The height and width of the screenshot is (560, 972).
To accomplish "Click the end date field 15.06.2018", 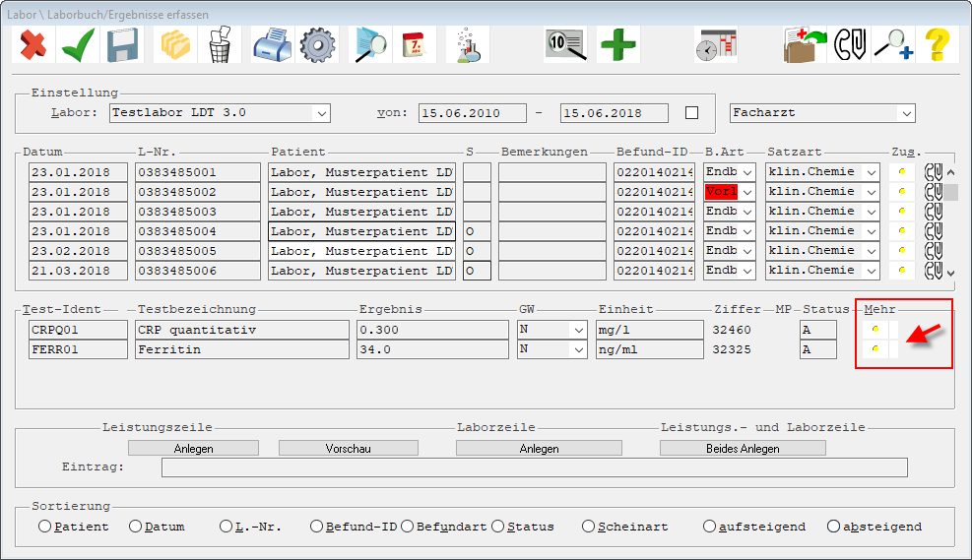I will pyautogui.click(x=615, y=113).
